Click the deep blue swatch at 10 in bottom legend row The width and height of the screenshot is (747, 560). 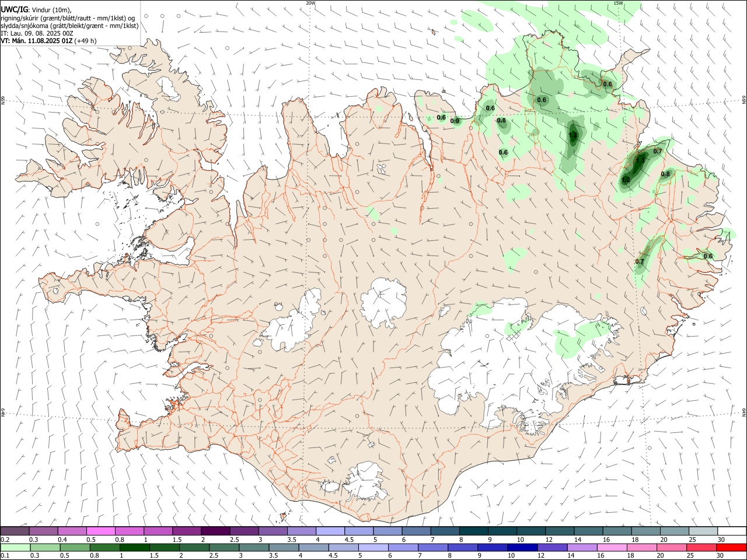point(522,547)
